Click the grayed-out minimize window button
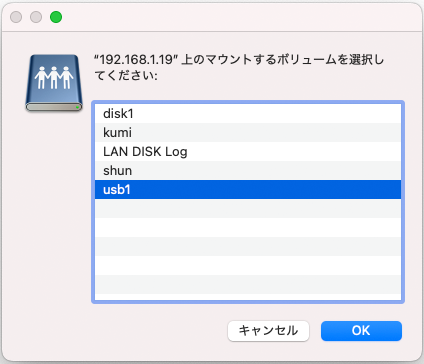Image resolution: width=424 pixels, height=364 pixels. point(36,17)
